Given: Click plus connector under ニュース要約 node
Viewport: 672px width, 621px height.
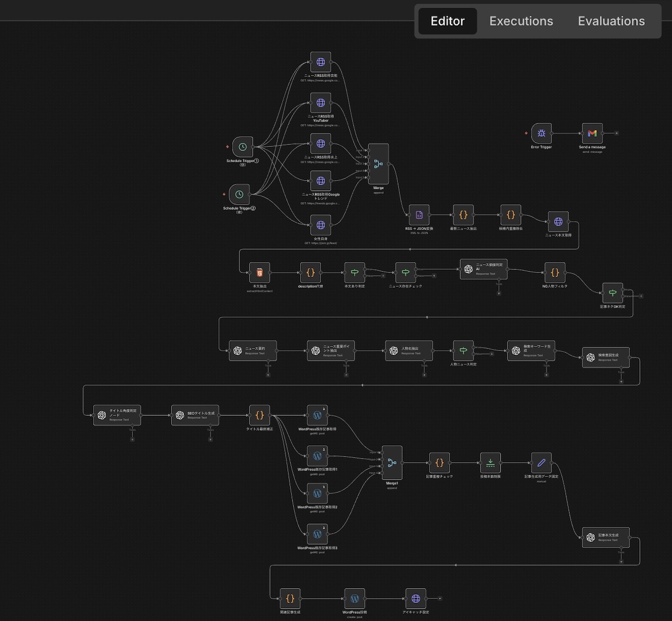Looking at the screenshot, I should click(268, 375).
